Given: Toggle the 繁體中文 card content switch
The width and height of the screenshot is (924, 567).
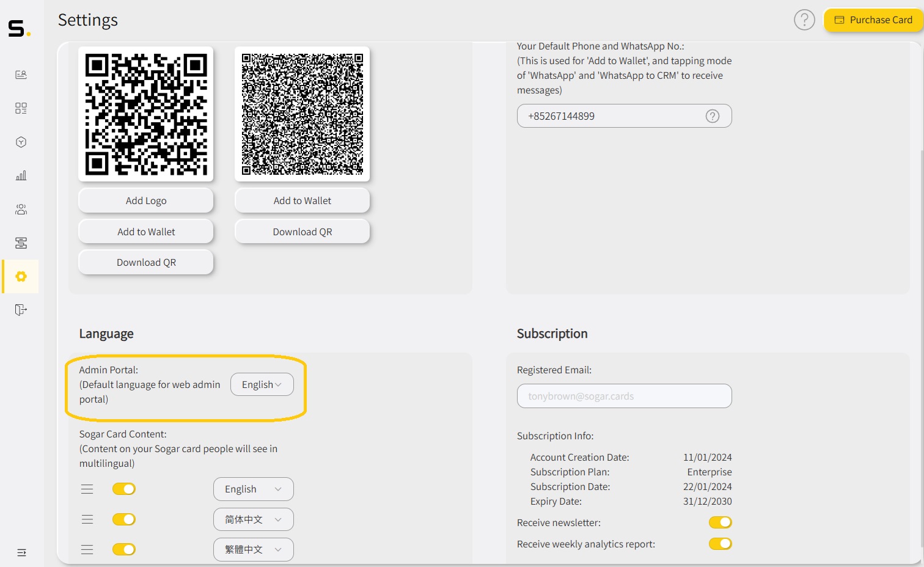Looking at the screenshot, I should pyautogui.click(x=124, y=549).
